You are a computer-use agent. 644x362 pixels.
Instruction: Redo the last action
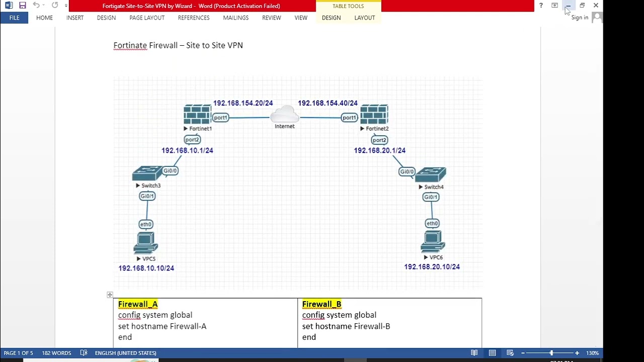pos(55,6)
